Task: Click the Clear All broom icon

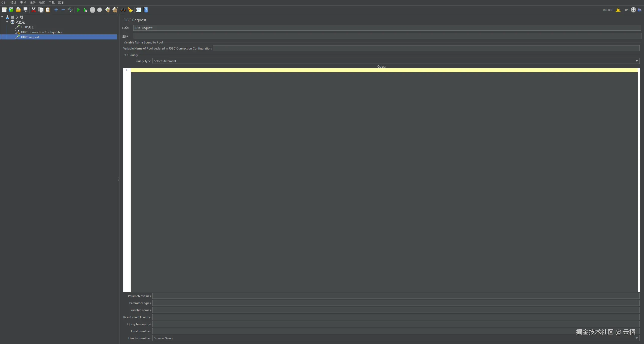Action: click(115, 10)
